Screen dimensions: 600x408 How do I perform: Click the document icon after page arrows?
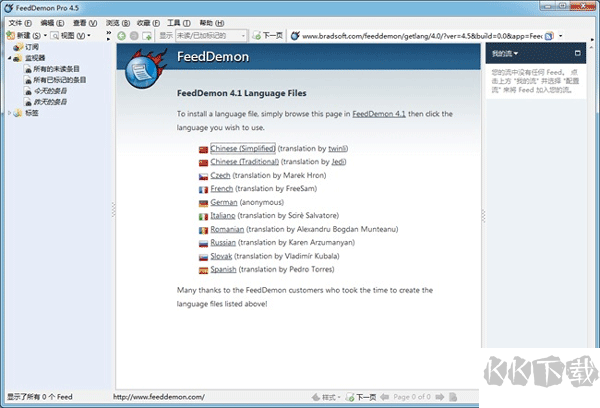click(453, 397)
